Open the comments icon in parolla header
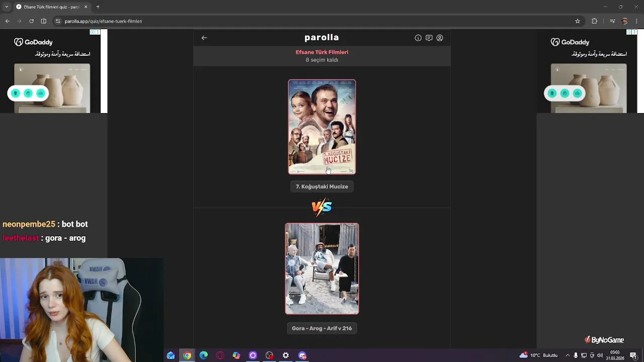This screenshot has width=644, height=362. [x=429, y=38]
